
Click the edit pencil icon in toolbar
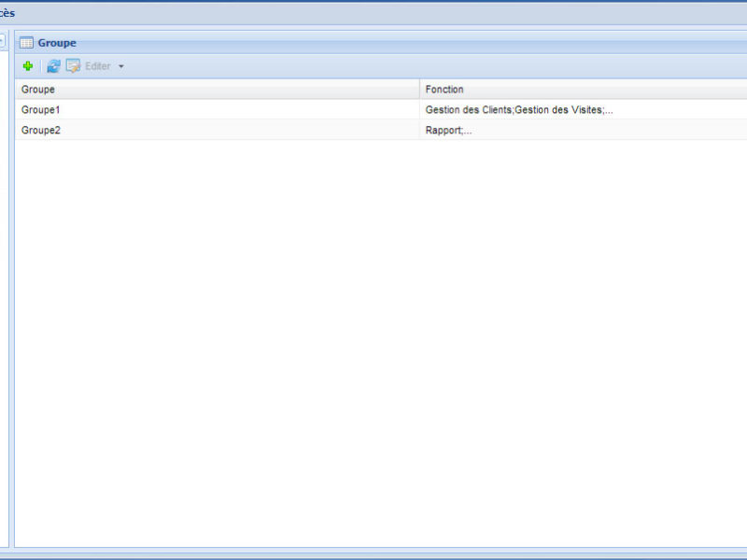[73, 66]
